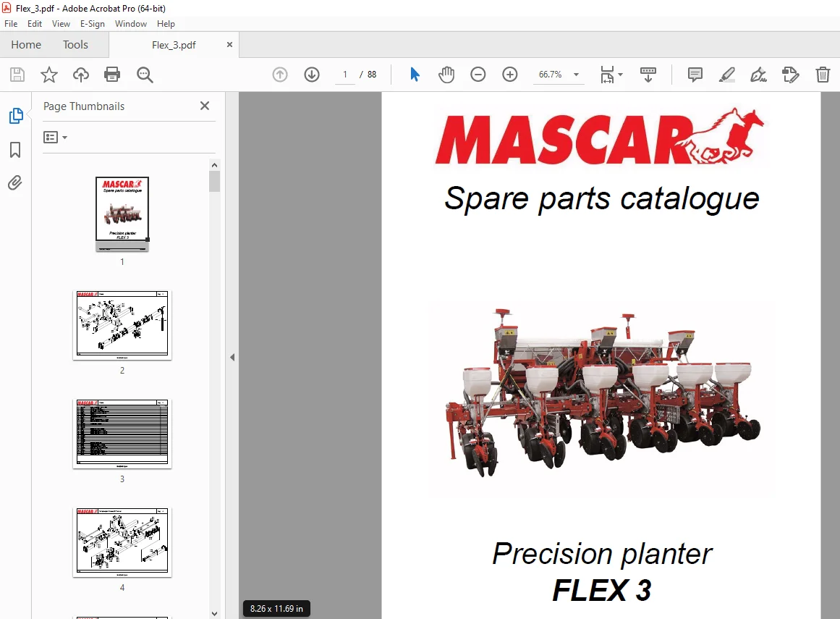The height and width of the screenshot is (619, 840).
Task: Select the Highlight text tool
Action: pyautogui.click(x=727, y=75)
